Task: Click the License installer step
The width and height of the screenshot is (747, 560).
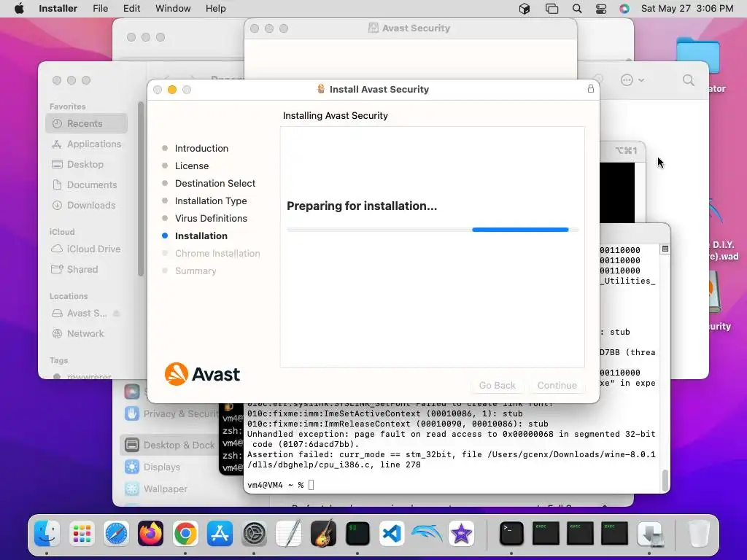Action: coord(192,166)
